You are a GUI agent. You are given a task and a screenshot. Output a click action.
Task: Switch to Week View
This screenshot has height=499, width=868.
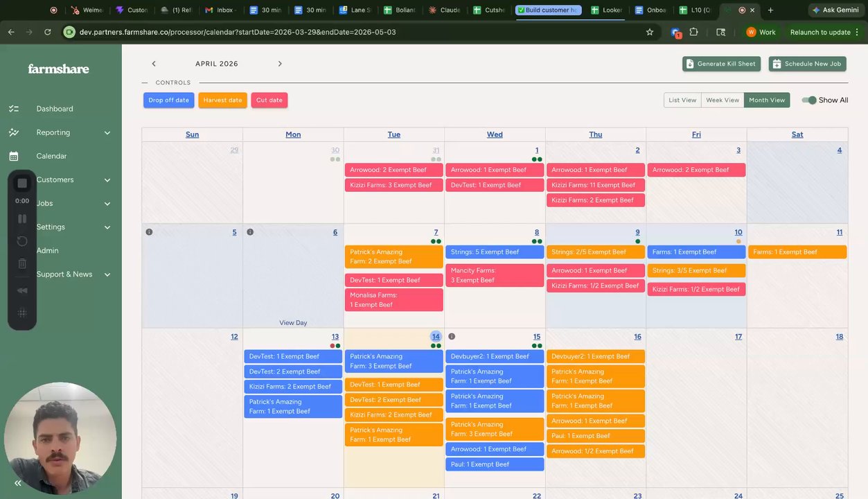click(723, 100)
